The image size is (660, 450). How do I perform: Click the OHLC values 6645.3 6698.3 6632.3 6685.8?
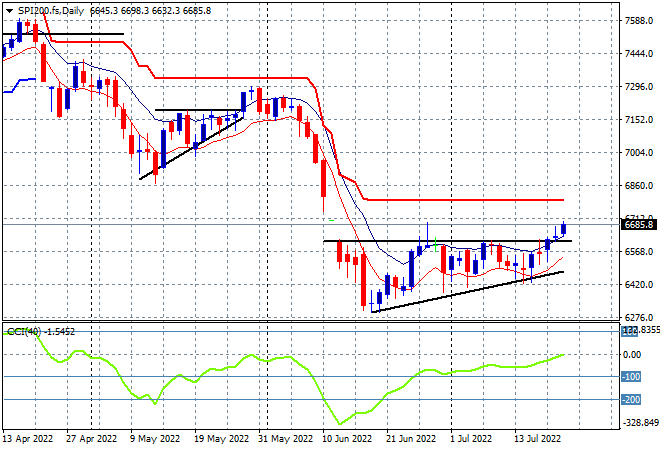click(x=150, y=11)
